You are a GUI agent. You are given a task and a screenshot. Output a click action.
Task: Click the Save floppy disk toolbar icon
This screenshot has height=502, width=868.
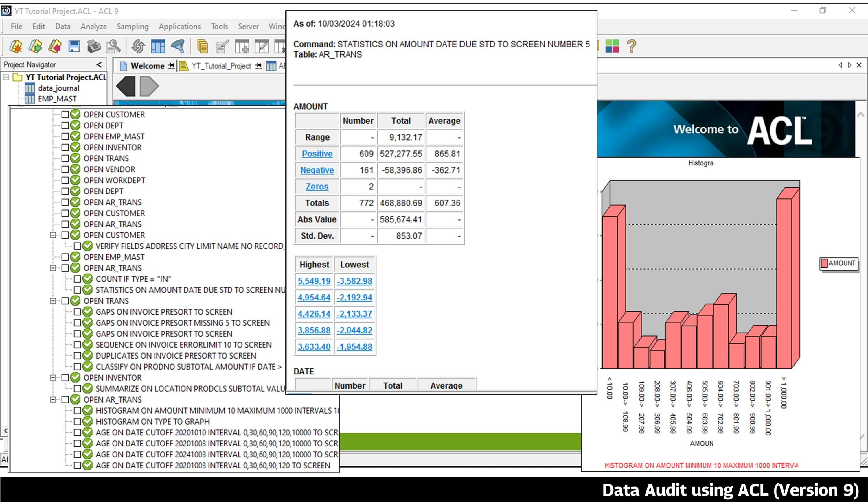point(74,46)
